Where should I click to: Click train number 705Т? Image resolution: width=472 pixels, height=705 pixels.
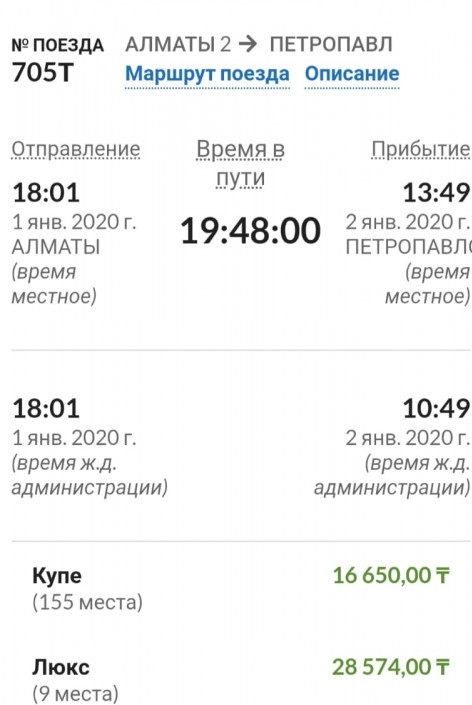click(43, 72)
